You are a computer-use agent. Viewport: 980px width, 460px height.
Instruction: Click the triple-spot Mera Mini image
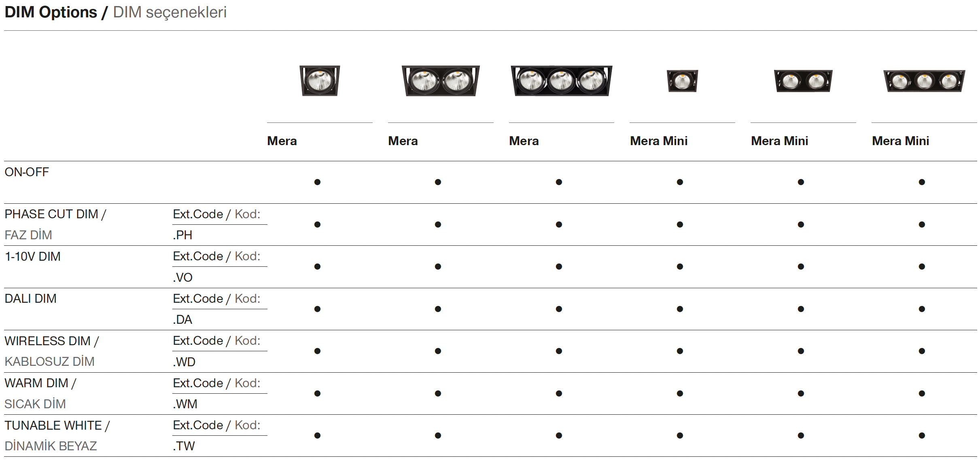click(x=924, y=80)
